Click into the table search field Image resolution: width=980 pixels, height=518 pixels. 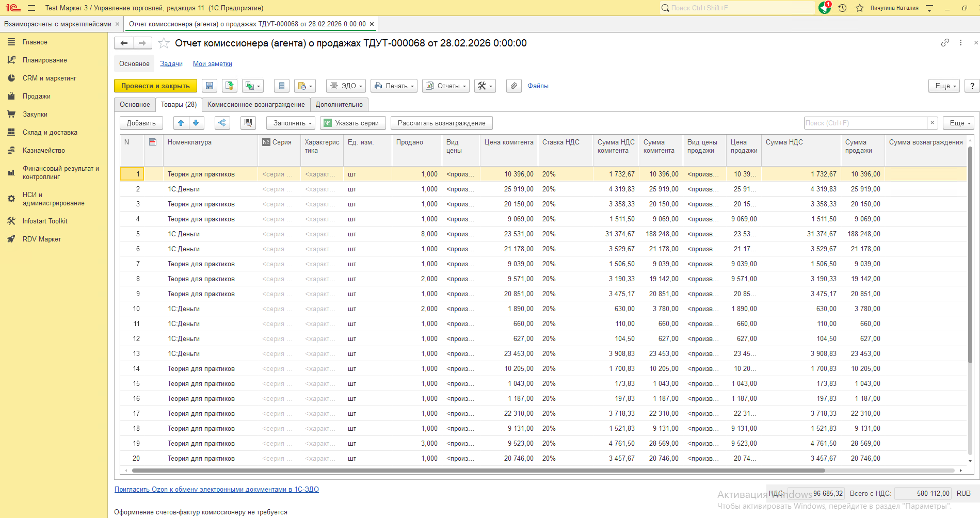click(865, 123)
